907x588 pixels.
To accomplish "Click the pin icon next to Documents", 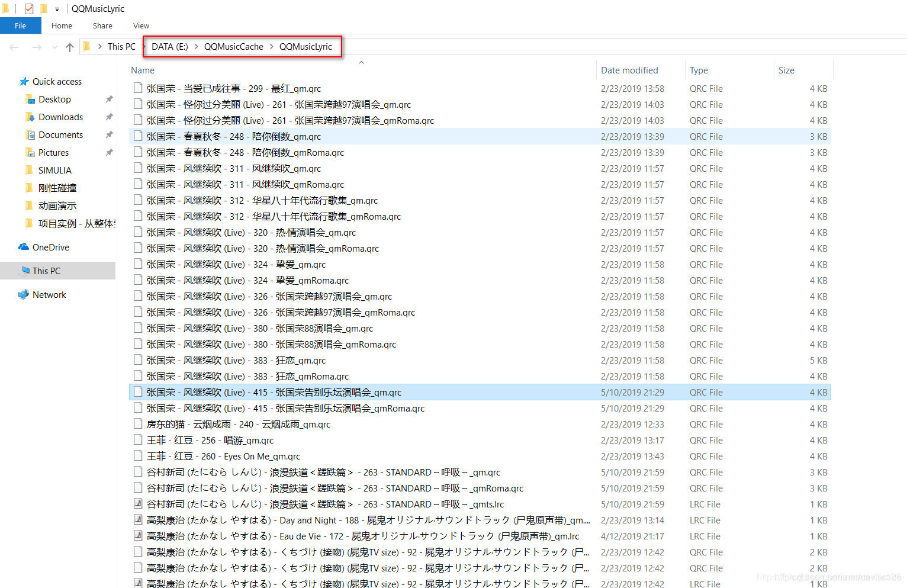I will [x=109, y=134].
